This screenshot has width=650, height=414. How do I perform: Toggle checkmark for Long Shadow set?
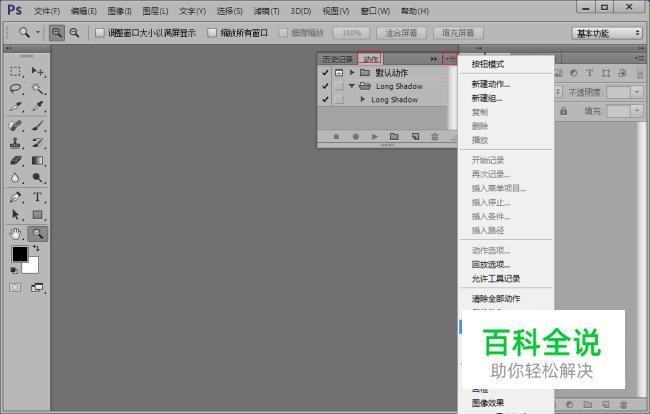coord(325,86)
